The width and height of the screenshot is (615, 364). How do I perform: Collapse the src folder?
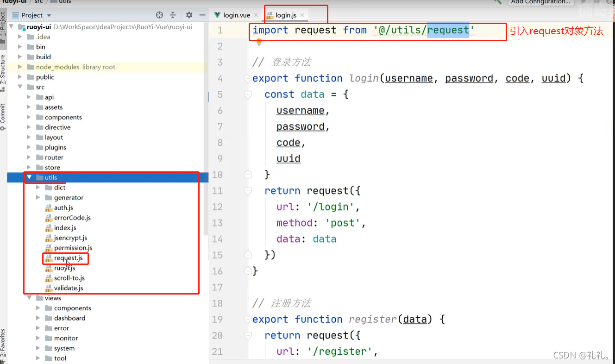(20, 87)
